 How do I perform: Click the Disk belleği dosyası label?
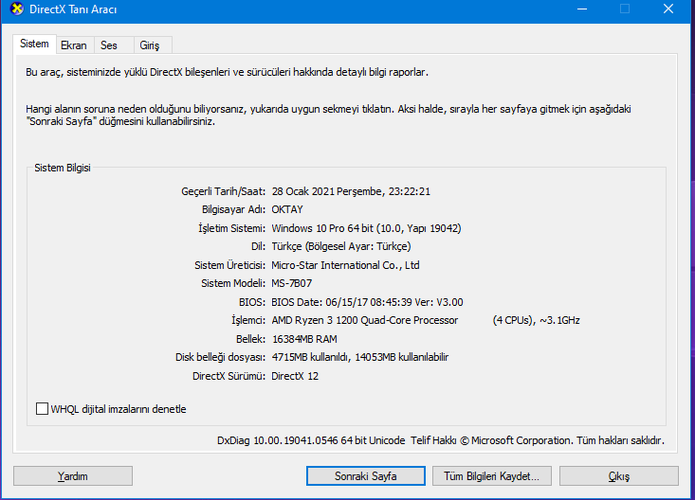click(x=220, y=357)
